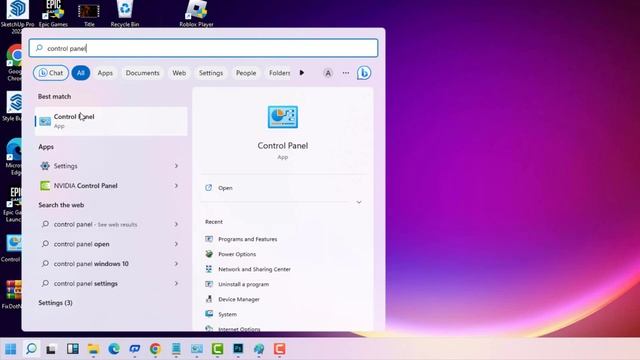Expand the Settings app result arrow
This screenshot has height=360, width=640.
tap(176, 166)
